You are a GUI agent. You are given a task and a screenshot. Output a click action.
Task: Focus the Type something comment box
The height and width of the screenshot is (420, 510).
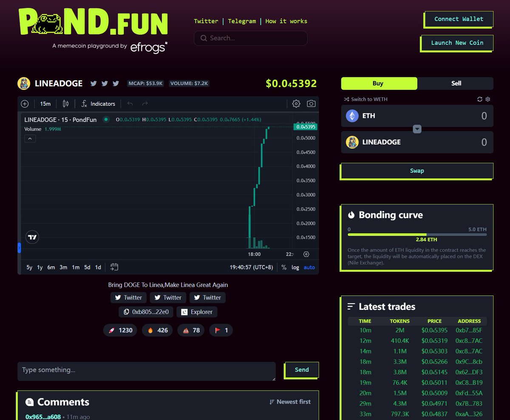click(x=147, y=372)
